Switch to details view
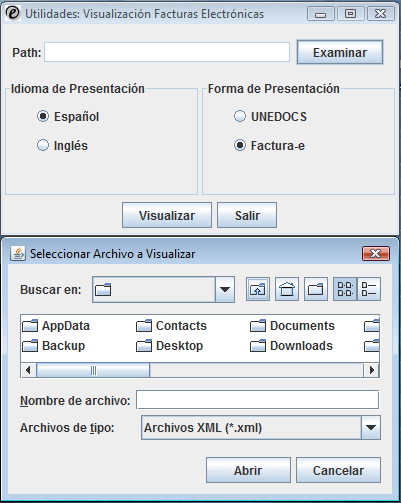Viewport: 401px width, 503px height. (x=369, y=289)
